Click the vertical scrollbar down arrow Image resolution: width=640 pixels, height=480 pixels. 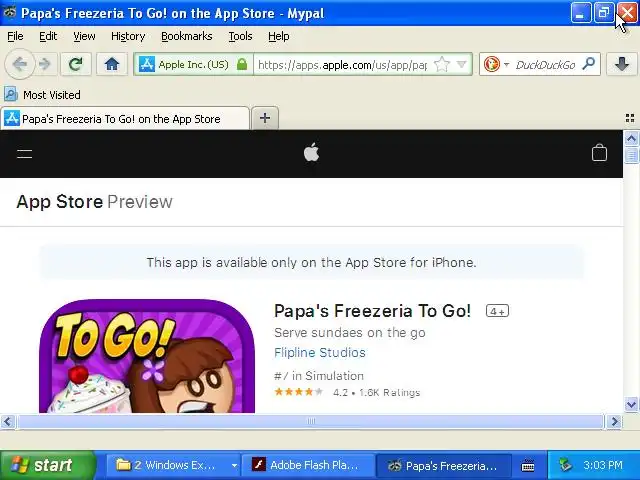click(631, 404)
